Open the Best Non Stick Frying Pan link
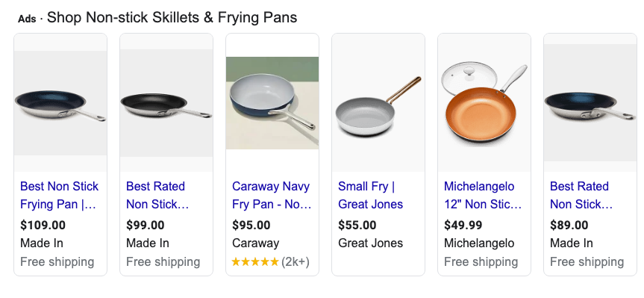This screenshot has width=644, height=298. click(x=59, y=195)
